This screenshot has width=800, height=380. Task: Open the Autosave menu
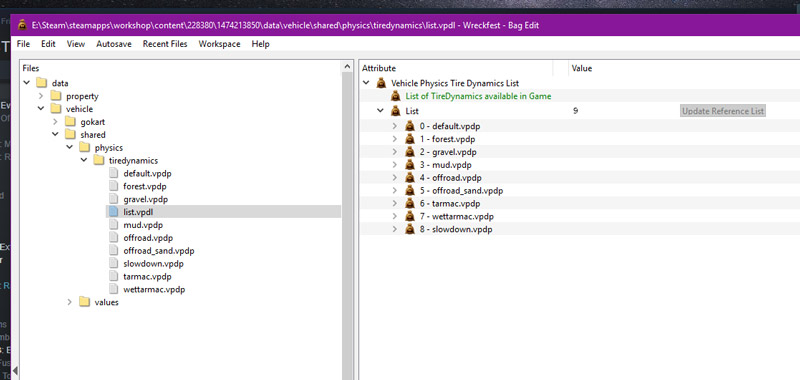coord(114,44)
